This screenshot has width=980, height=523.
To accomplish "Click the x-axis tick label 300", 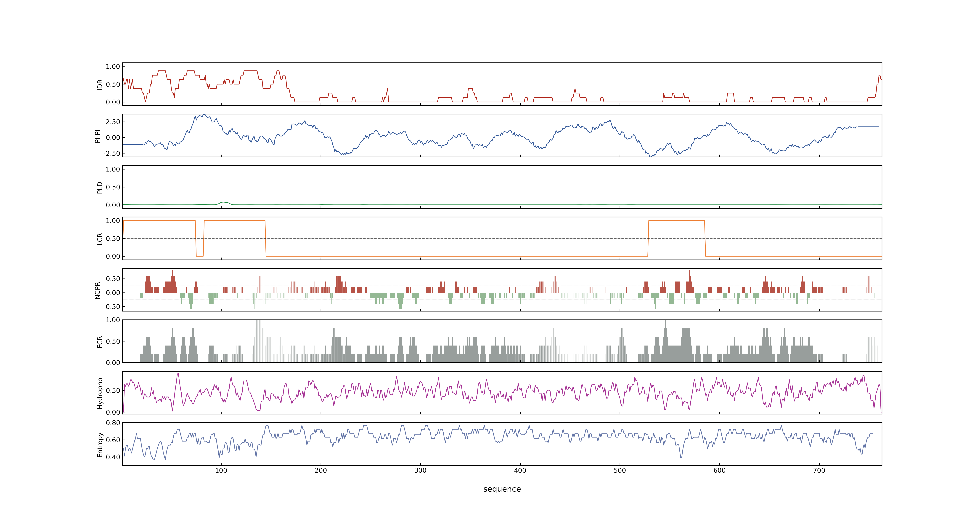I will (x=420, y=470).
